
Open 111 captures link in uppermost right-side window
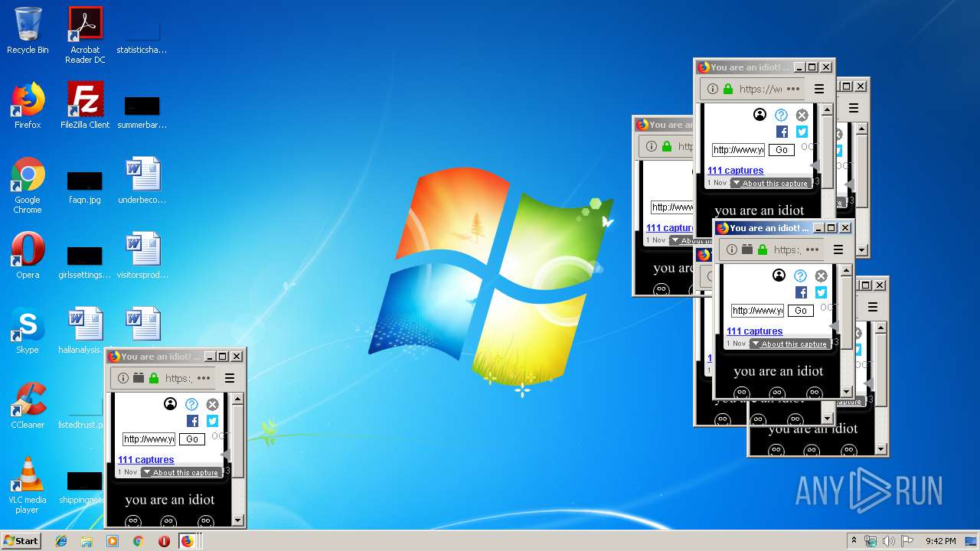pyautogui.click(x=735, y=171)
